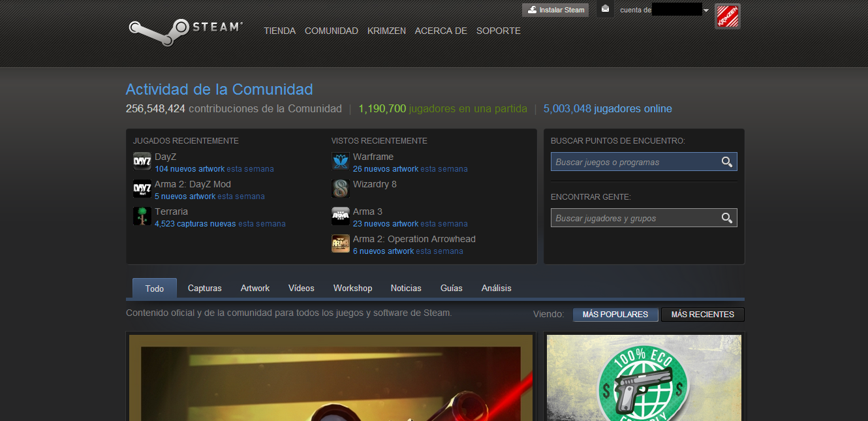Click the Instalar Steam button
Image resolution: width=868 pixels, height=421 pixels.
[555, 10]
